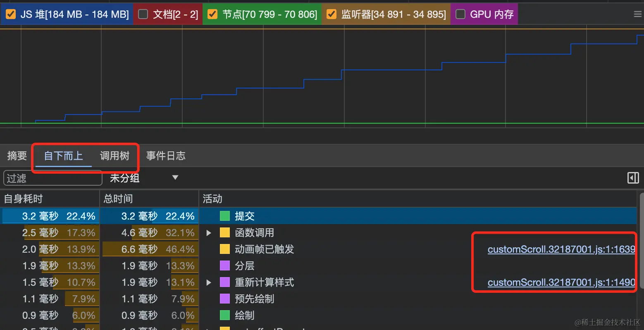This screenshot has height=330, width=644.
Task: Sort by the 活动 column header
Action: click(x=417, y=199)
